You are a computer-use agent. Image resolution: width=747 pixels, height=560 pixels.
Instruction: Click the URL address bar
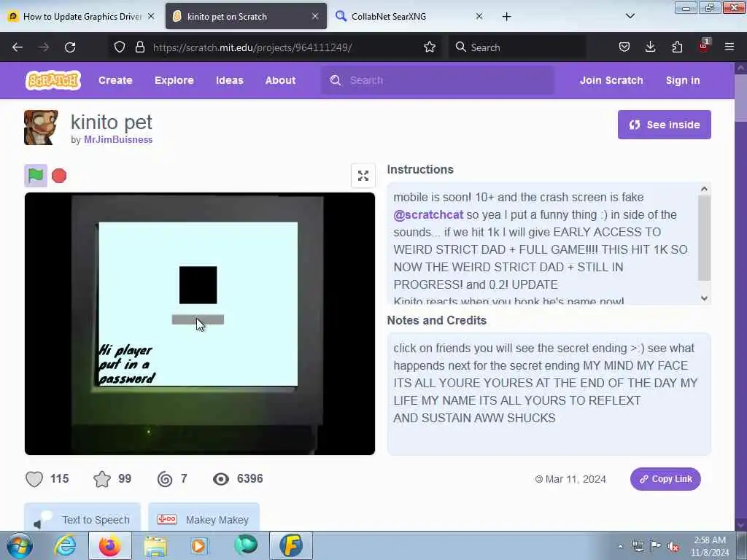click(276, 47)
